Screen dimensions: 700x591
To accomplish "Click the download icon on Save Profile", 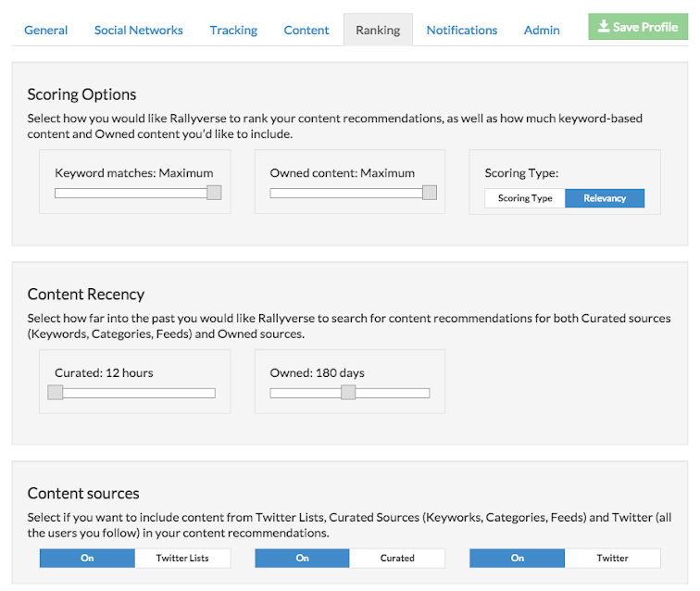I will coord(604,26).
